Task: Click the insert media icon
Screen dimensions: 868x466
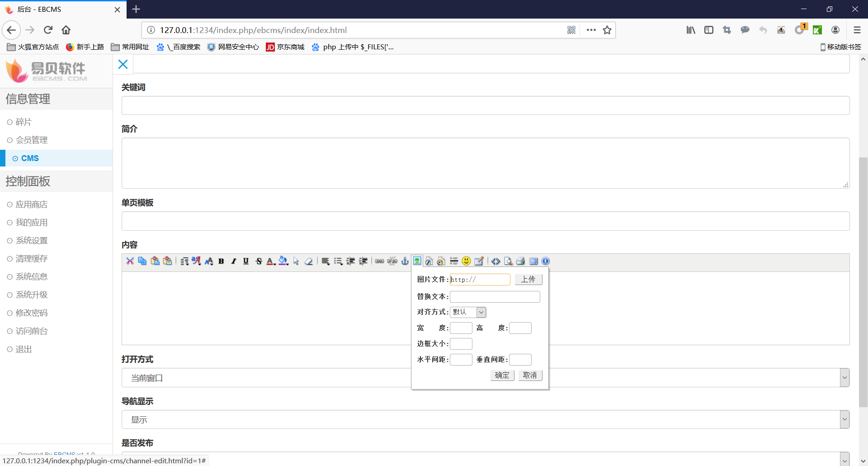Action: click(x=441, y=261)
